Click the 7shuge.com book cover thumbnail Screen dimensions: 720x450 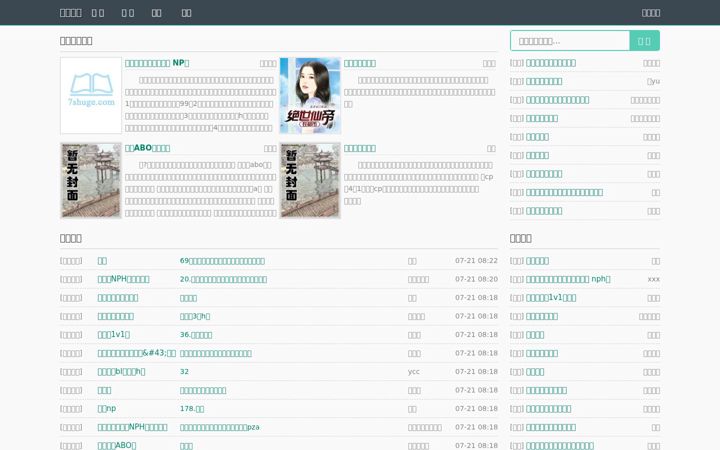point(91,96)
